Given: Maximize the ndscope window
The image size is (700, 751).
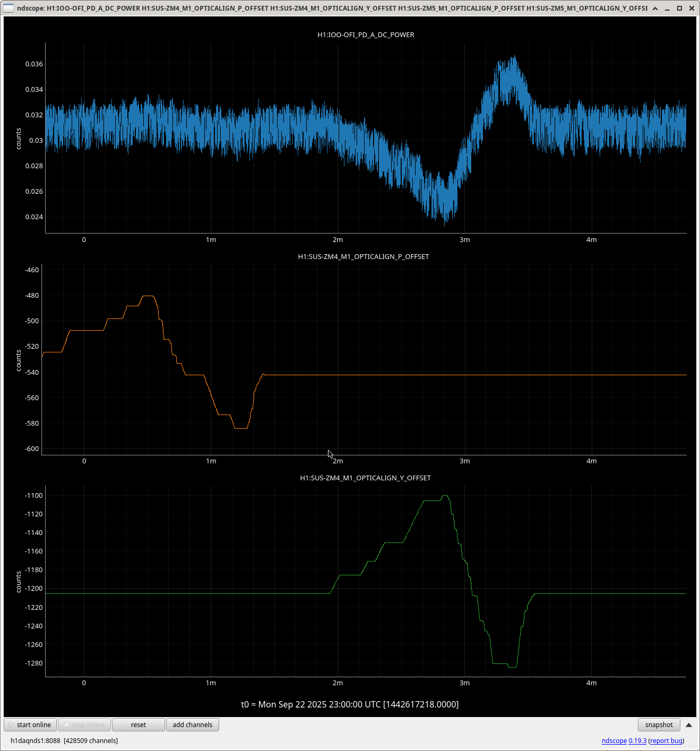Looking at the screenshot, I should (679, 8).
